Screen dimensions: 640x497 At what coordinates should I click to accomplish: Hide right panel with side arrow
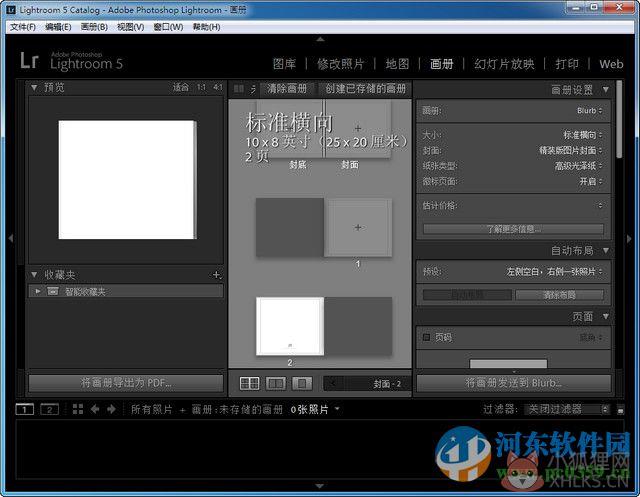(x=629, y=238)
